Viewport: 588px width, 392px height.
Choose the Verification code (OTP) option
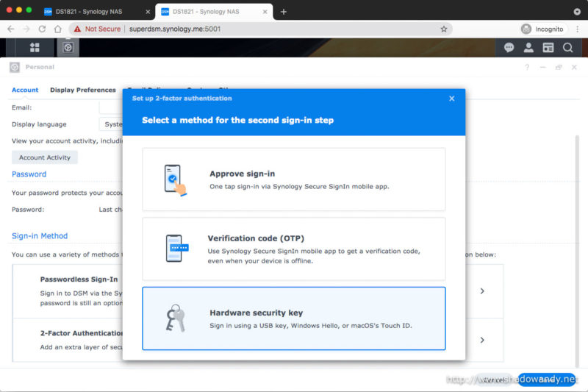pyautogui.click(x=293, y=249)
